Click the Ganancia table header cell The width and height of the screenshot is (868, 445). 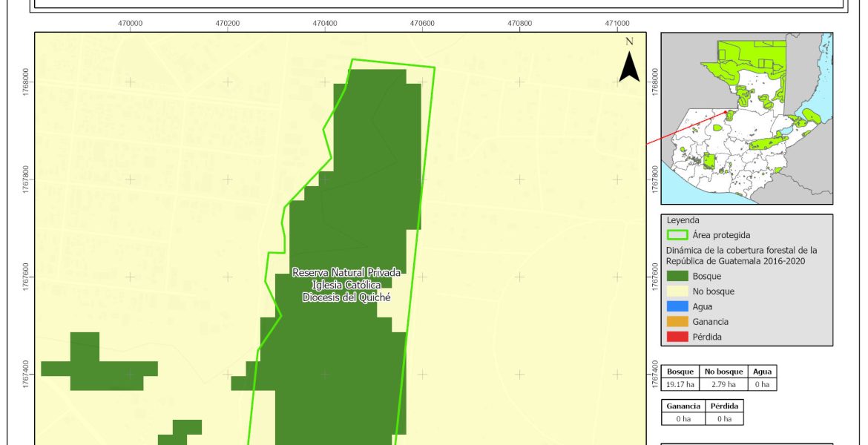(681, 406)
